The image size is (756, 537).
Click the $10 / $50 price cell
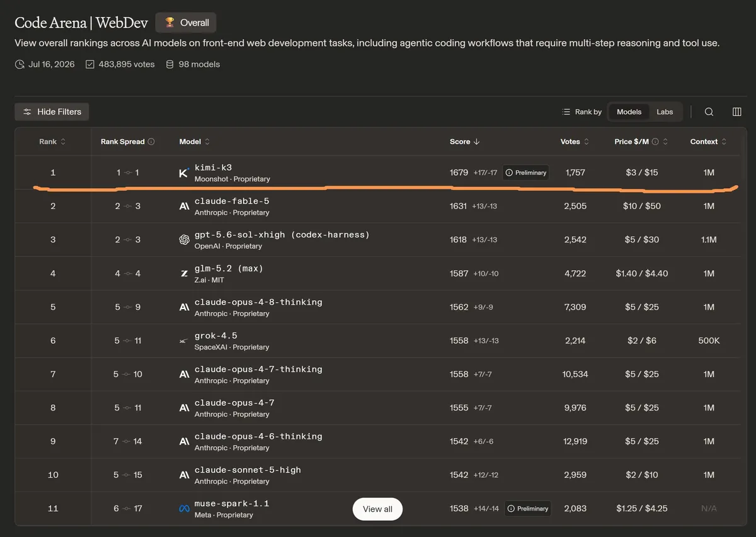pyautogui.click(x=642, y=206)
